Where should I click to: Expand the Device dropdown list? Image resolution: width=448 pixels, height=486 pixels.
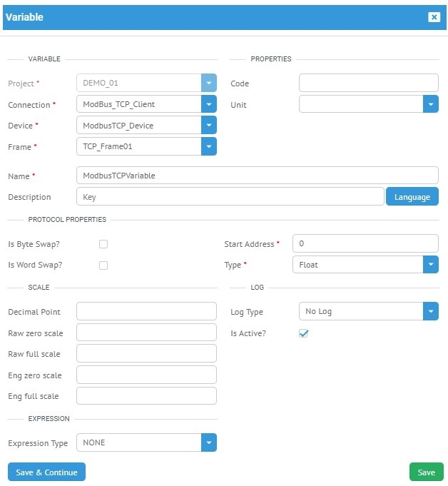(x=208, y=126)
